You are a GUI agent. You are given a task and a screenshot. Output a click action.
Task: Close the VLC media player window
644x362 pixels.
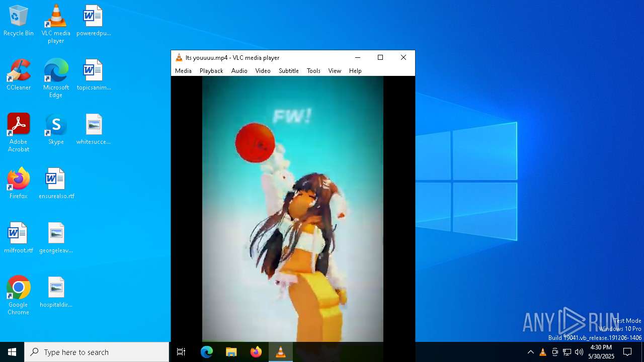[404, 57]
